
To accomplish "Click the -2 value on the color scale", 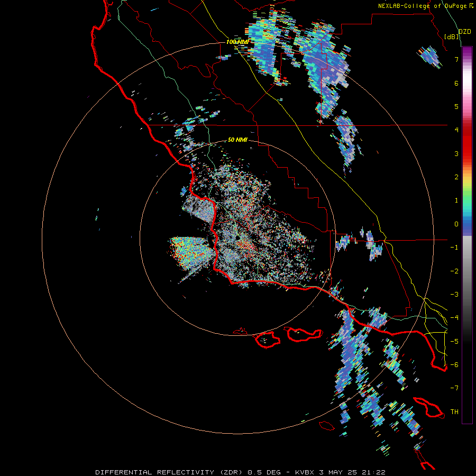I will tap(454, 271).
